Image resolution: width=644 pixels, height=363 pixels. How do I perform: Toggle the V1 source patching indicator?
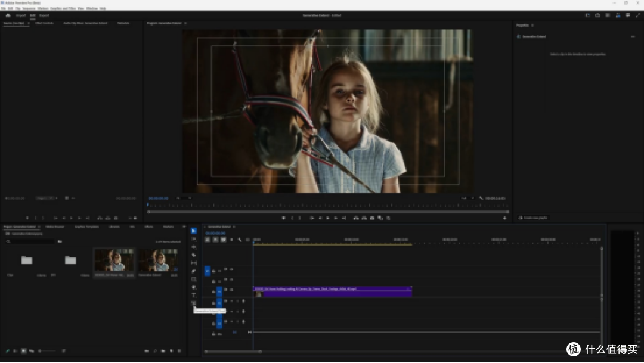pyautogui.click(x=207, y=271)
